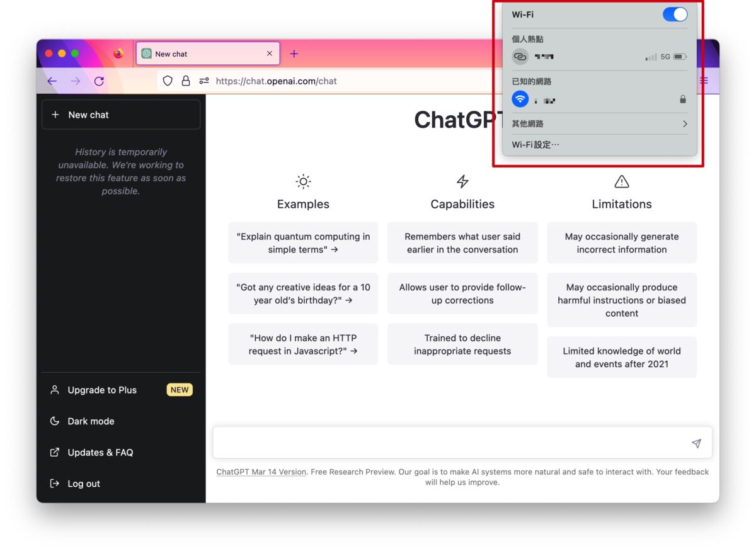
Task: Open site permissions icon in address bar
Action: pyautogui.click(x=204, y=81)
